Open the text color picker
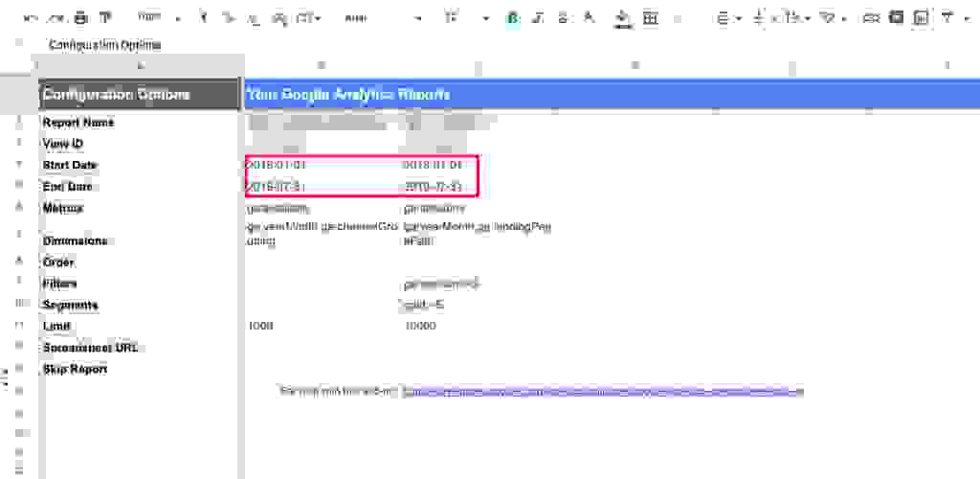 [x=589, y=18]
